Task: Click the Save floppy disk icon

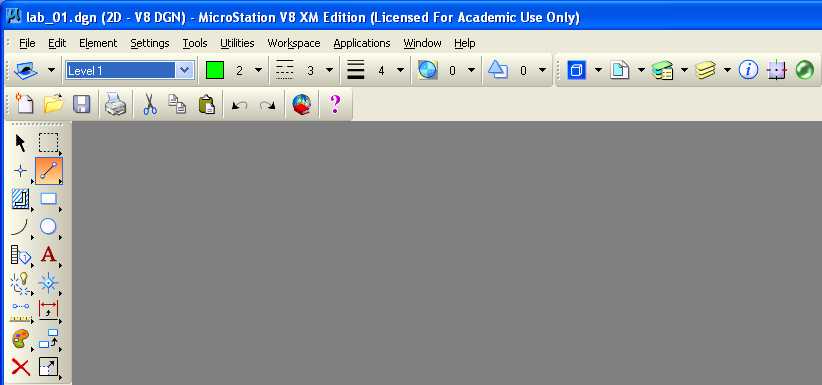Action: 81,104
